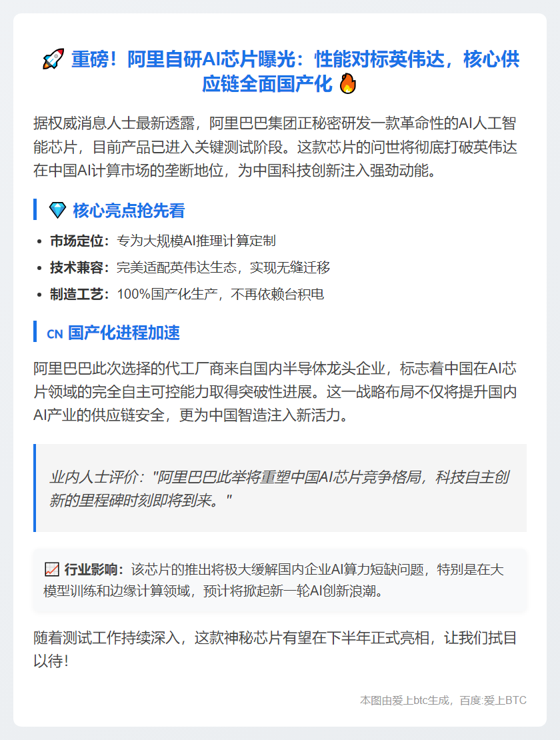
Task: Click the chart emoji beside 行业影响
Action: click(x=52, y=569)
